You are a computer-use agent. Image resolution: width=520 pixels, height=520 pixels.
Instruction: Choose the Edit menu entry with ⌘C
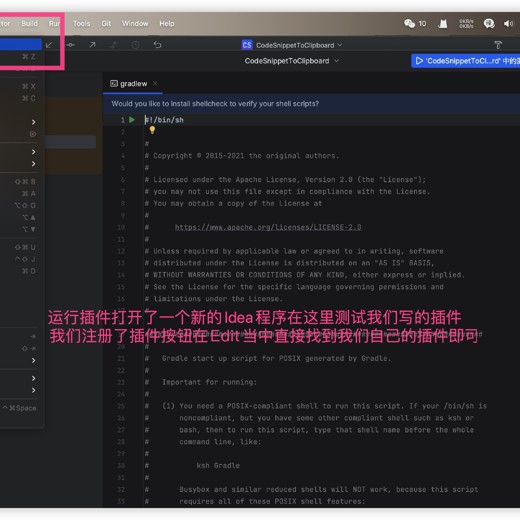point(21,98)
